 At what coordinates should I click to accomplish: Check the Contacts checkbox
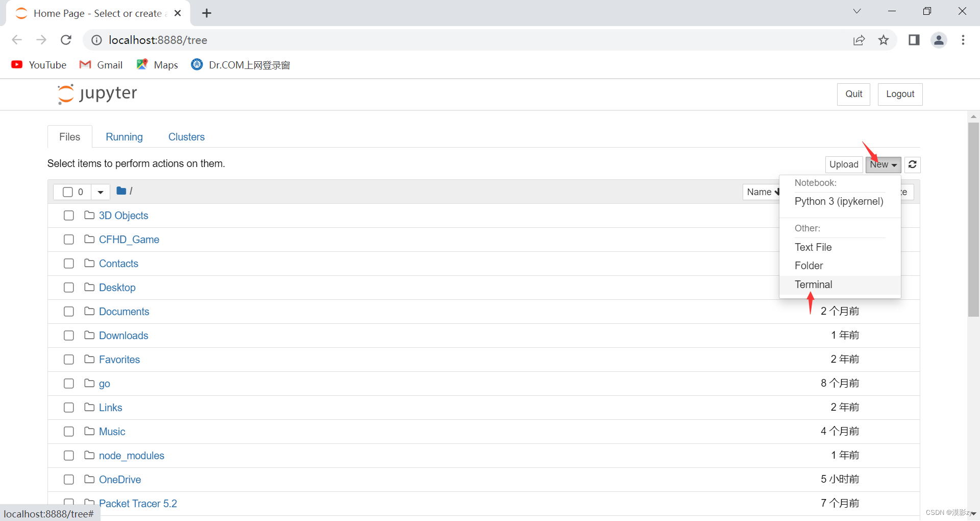tap(69, 264)
